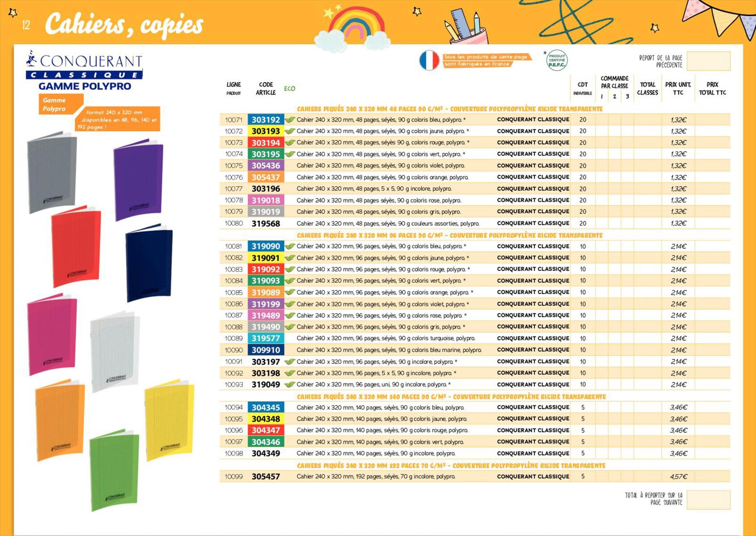Screen dimensions: 756x536
Task: Click the article code 319568
Action: [x=266, y=223]
